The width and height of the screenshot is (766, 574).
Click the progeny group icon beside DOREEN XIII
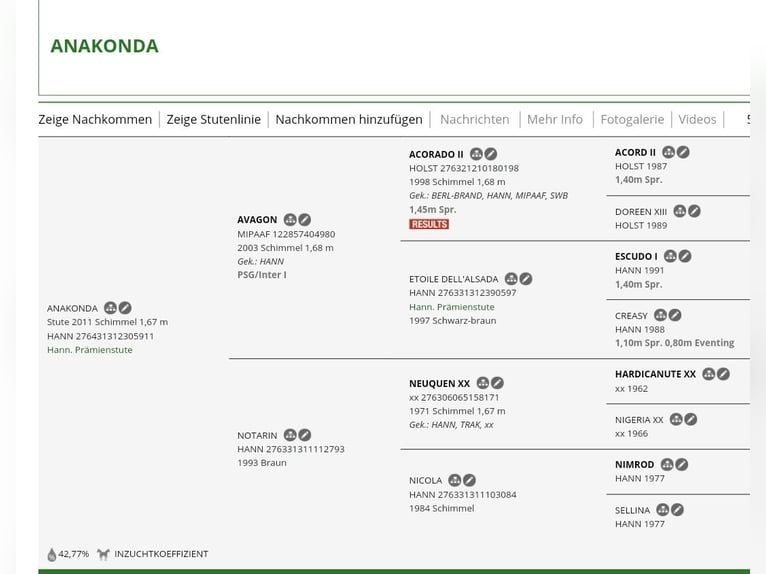(x=680, y=211)
